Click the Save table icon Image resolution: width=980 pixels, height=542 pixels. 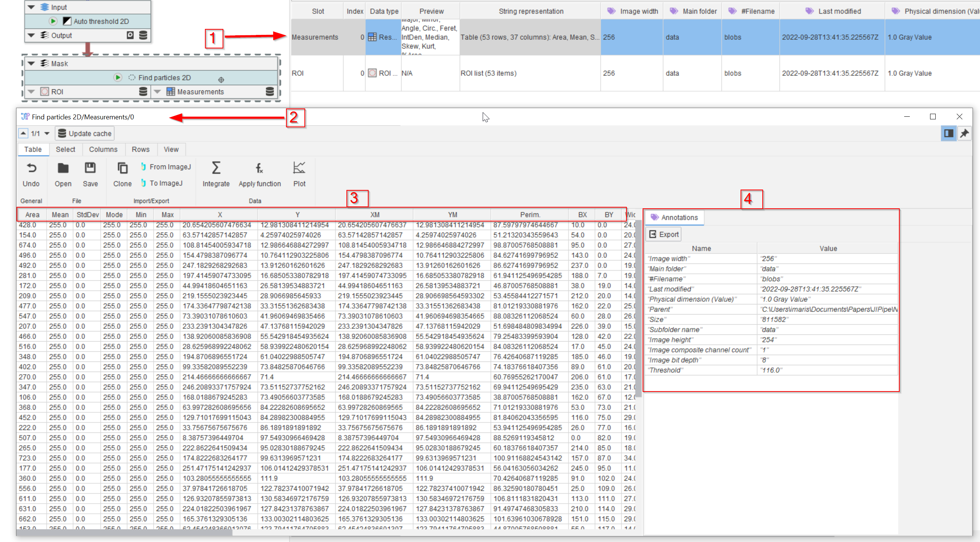tap(90, 168)
